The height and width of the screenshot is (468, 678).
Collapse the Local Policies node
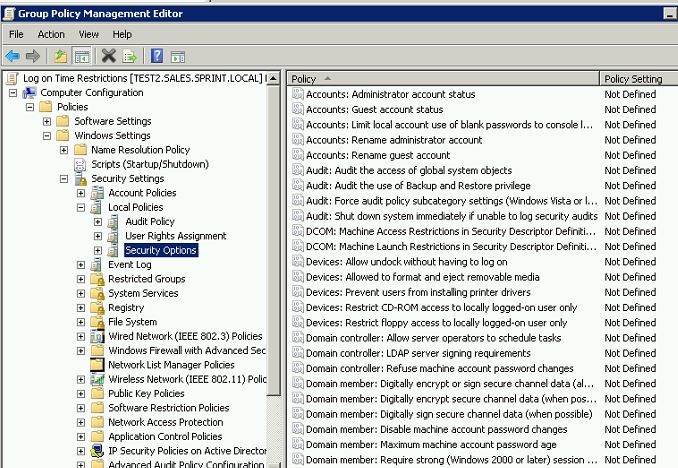(81, 208)
